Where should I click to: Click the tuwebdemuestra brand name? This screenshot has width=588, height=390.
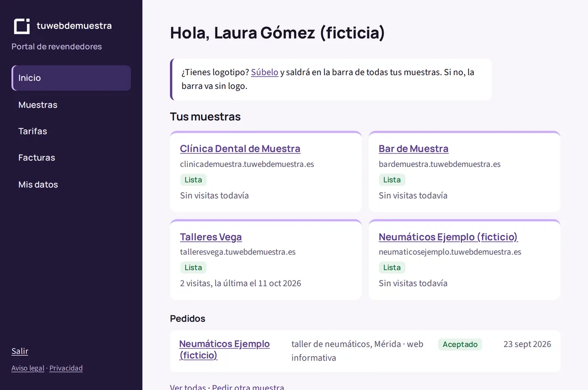coord(74,26)
